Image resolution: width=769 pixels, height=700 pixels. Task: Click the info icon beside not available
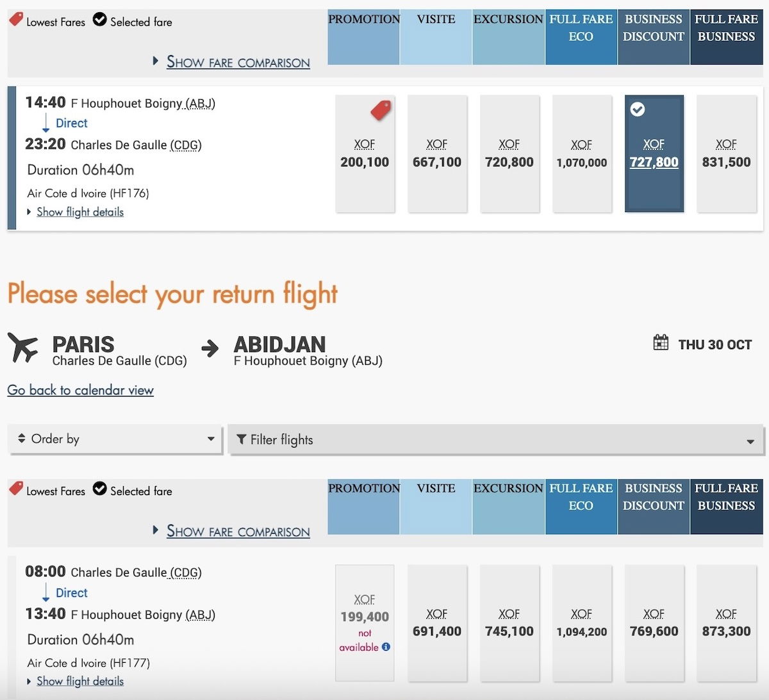386,647
